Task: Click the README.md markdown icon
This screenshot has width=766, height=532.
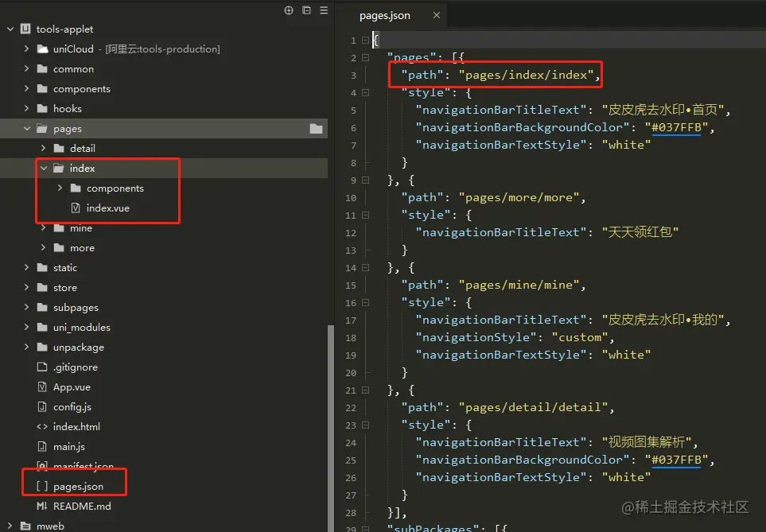Action: click(42, 506)
